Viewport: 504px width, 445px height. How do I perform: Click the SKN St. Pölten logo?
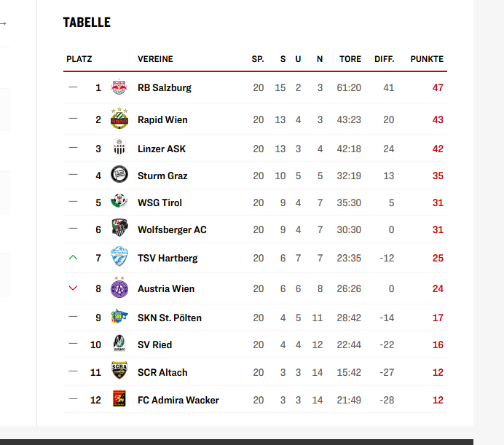(x=119, y=316)
